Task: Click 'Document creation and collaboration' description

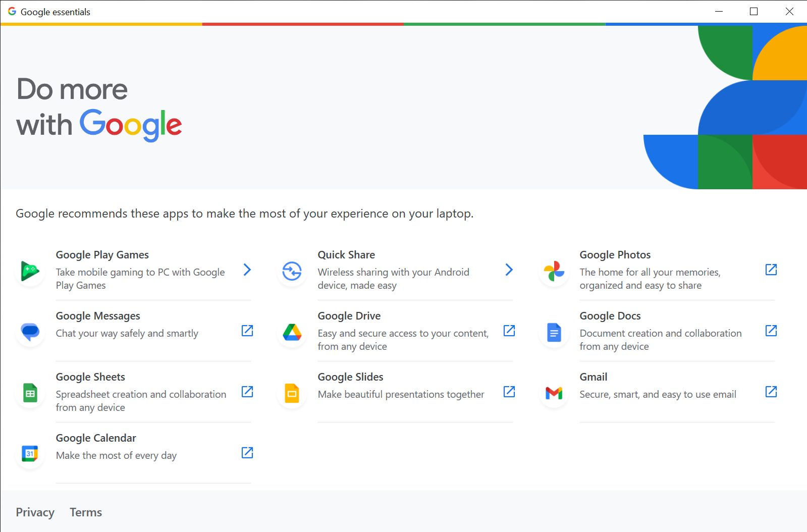Action: (661, 340)
